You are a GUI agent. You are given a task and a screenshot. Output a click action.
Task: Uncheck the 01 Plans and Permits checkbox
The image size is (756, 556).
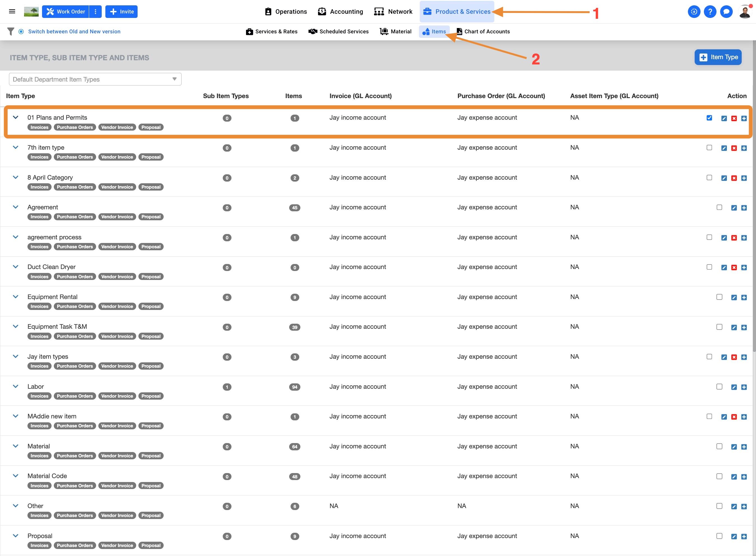[709, 118]
